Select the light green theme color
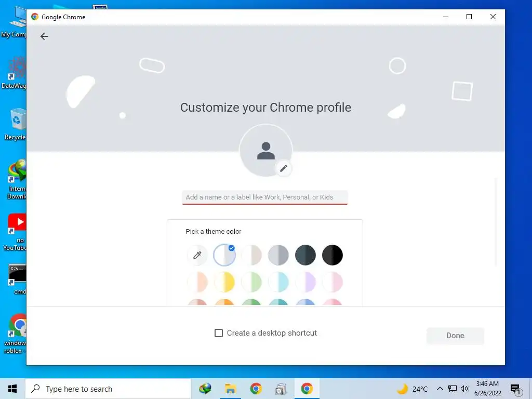532x399 pixels. click(x=251, y=282)
